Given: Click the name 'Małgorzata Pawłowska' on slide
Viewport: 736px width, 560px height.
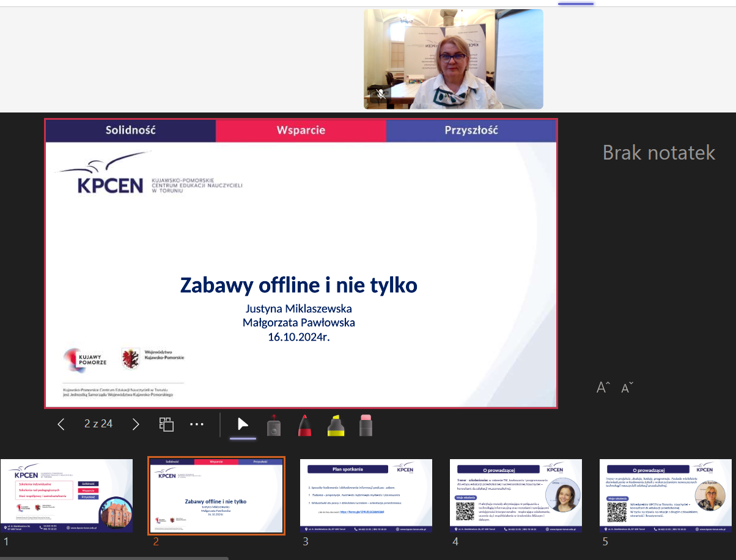Looking at the screenshot, I should point(299,323).
